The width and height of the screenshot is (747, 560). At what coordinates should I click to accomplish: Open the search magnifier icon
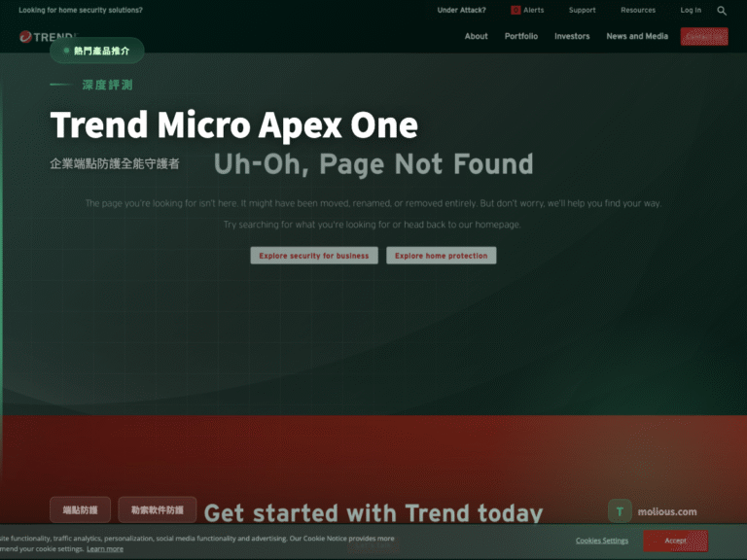[x=722, y=11]
